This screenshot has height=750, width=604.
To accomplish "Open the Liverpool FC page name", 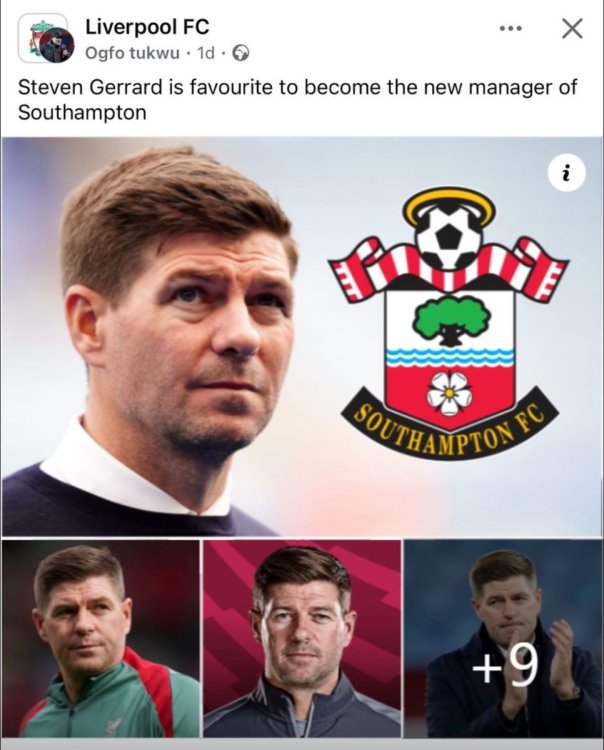I will pos(147,27).
